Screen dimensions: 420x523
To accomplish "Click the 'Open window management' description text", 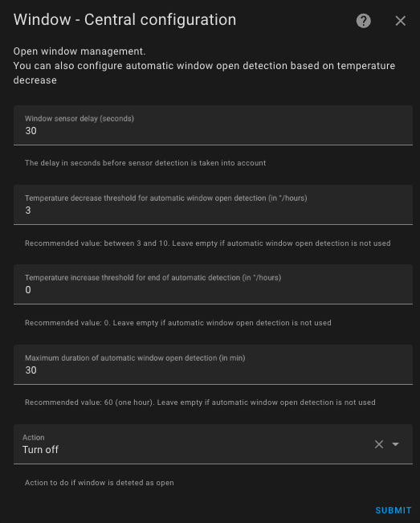I will point(80,51).
